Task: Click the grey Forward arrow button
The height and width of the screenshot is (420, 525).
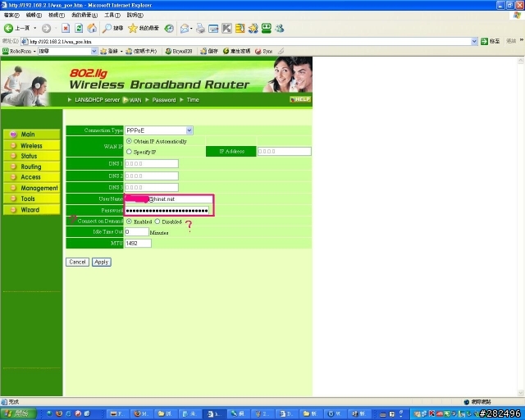Action: coord(46,29)
